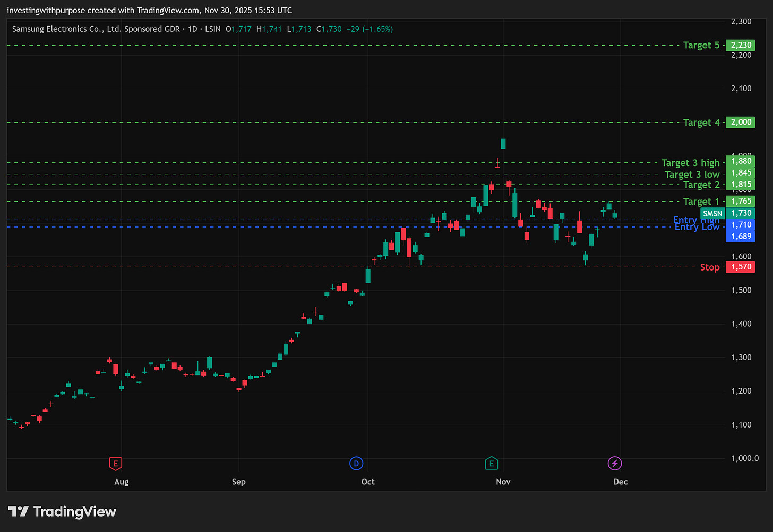The image size is (773, 532).
Task: Click the open value O1,717
Action: click(238, 29)
